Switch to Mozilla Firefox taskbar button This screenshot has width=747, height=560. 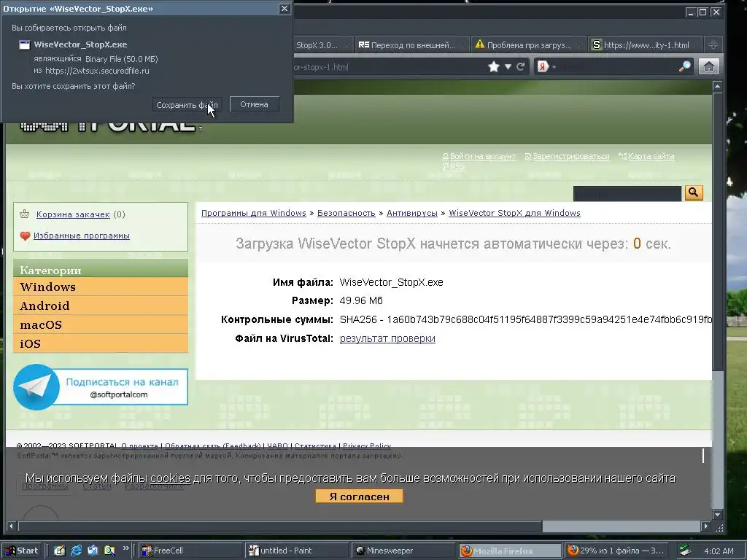(511, 551)
